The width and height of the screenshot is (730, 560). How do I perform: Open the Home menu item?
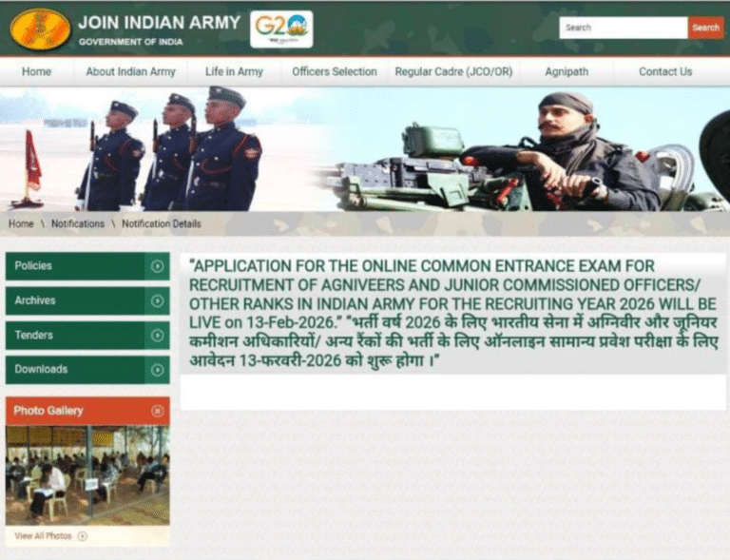point(37,71)
